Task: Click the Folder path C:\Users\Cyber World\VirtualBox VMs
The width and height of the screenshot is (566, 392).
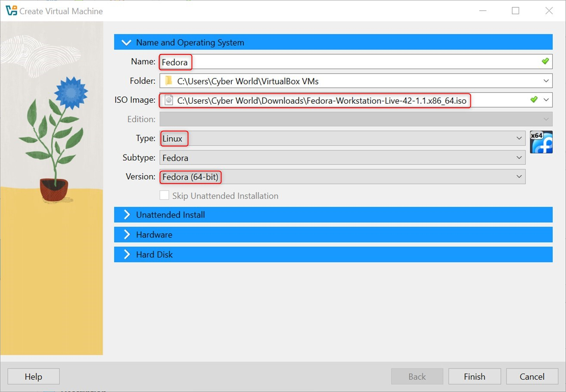Action: pyautogui.click(x=248, y=81)
